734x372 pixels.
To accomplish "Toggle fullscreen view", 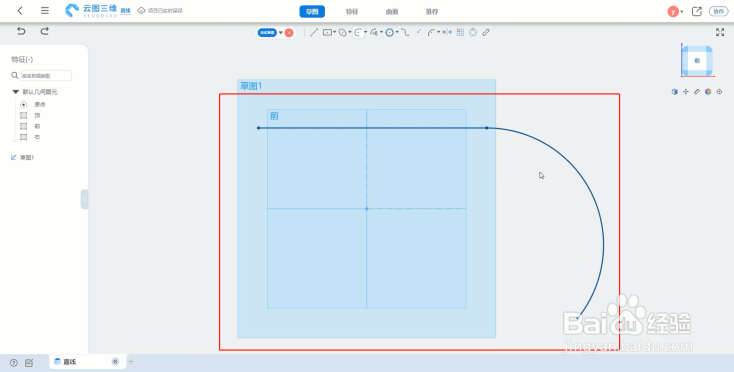I will click(720, 32).
